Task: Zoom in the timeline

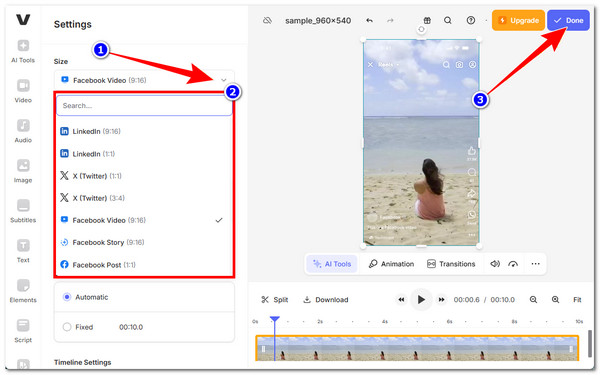Action: [555, 300]
